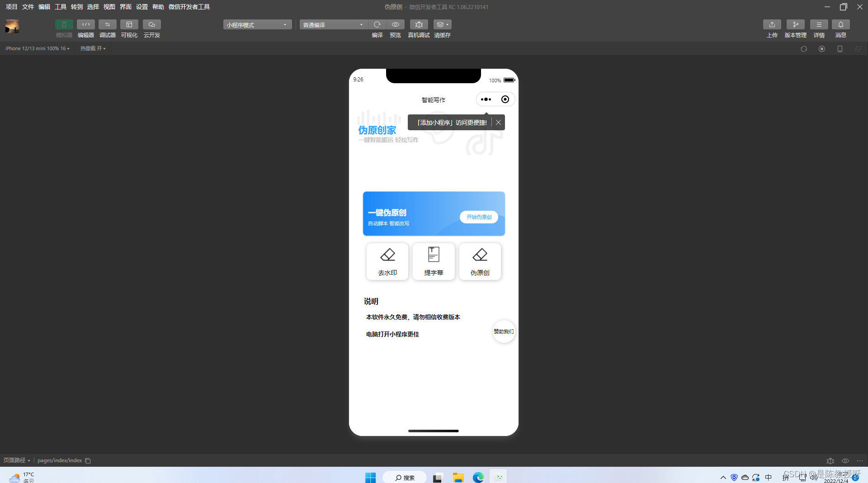This screenshot has width=868, height=483.
Task: Click the mini program capsule close circle
Action: 505,99
